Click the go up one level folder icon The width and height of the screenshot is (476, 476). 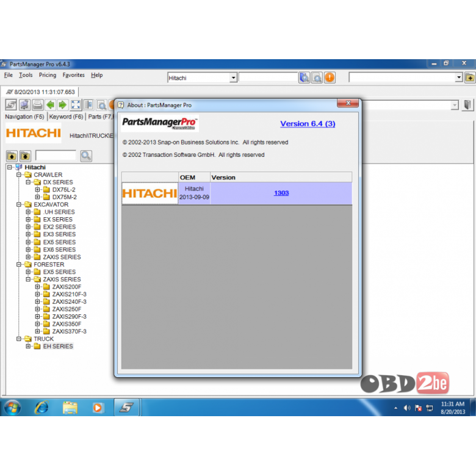click(12, 156)
